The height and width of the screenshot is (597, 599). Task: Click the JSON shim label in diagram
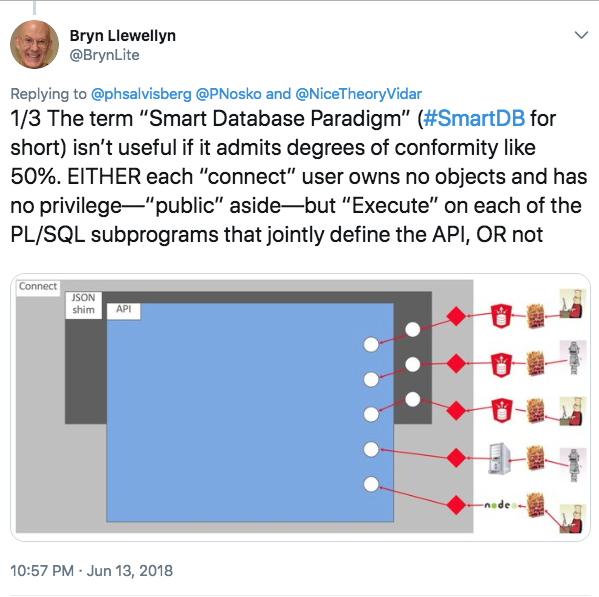click(83, 304)
